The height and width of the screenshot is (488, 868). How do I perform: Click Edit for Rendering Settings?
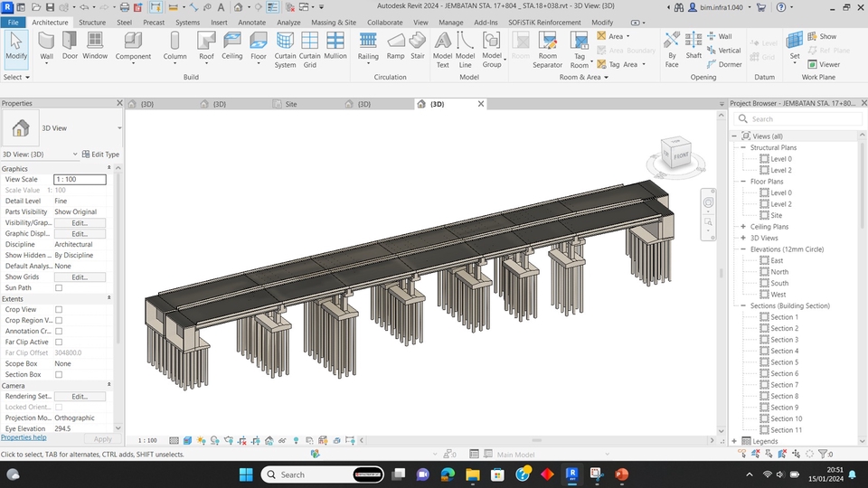tap(80, 396)
